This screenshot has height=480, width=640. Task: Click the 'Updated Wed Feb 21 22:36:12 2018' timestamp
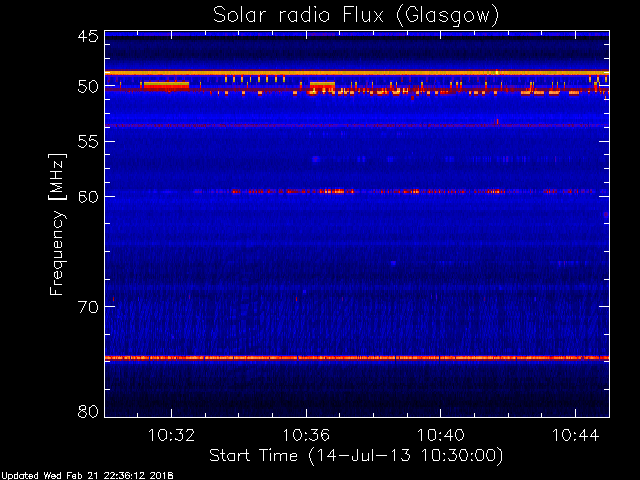point(87,476)
